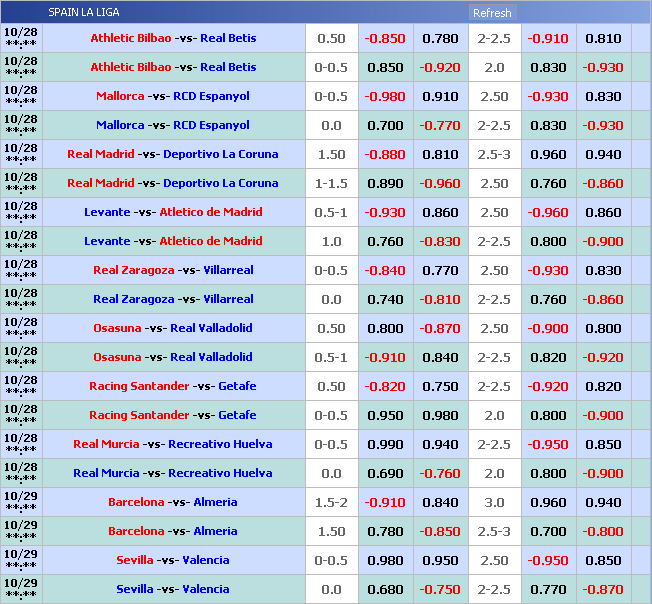Select the 0.890 odds in the Real Madrid row
Viewport: 652px width, 604px height.
385,184
